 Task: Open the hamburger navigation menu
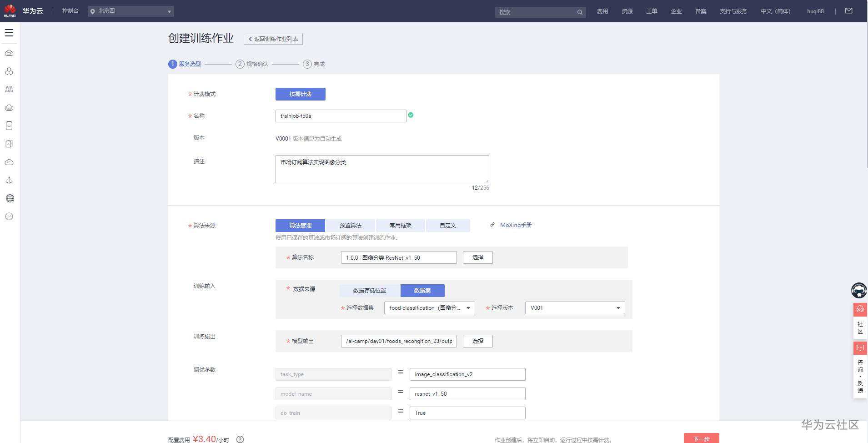(9, 33)
